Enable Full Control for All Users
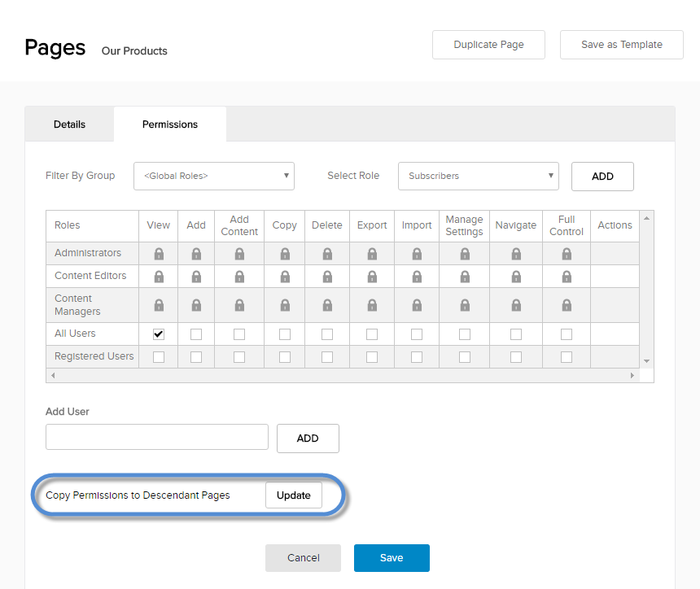This screenshot has height=589, width=700. pyautogui.click(x=567, y=334)
